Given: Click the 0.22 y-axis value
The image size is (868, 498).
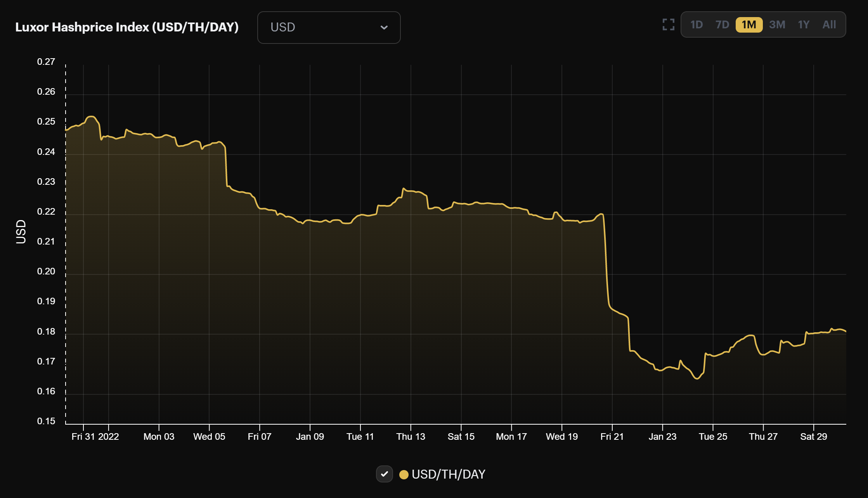Looking at the screenshot, I should click(x=46, y=212).
